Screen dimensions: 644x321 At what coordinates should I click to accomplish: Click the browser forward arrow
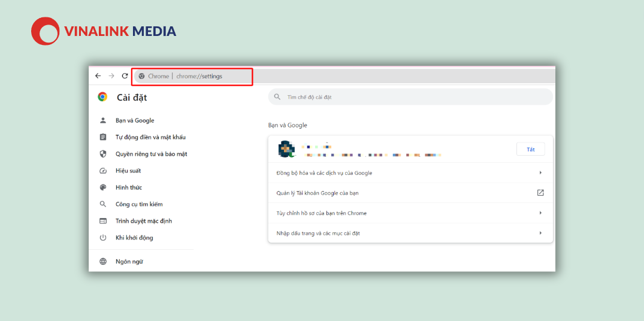click(x=111, y=76)
